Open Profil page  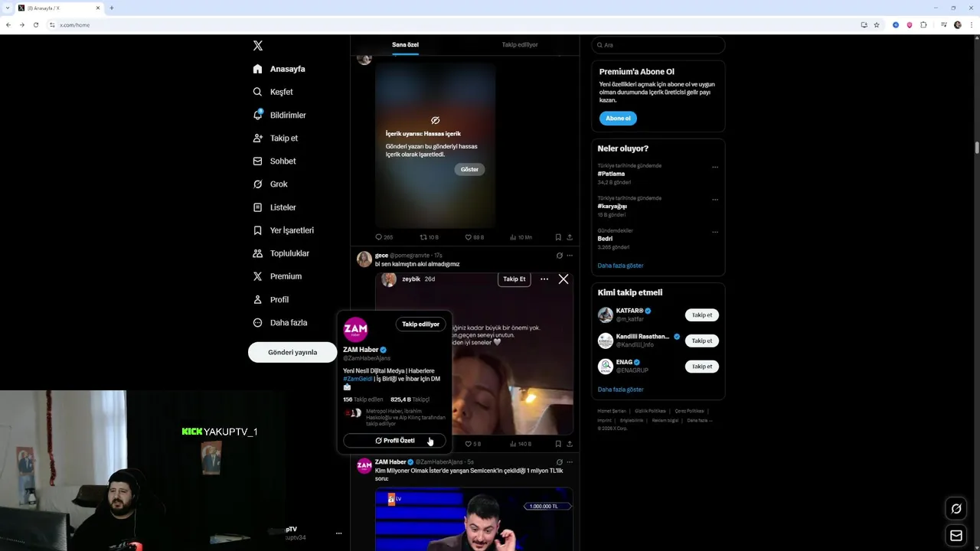click(271, 299)
